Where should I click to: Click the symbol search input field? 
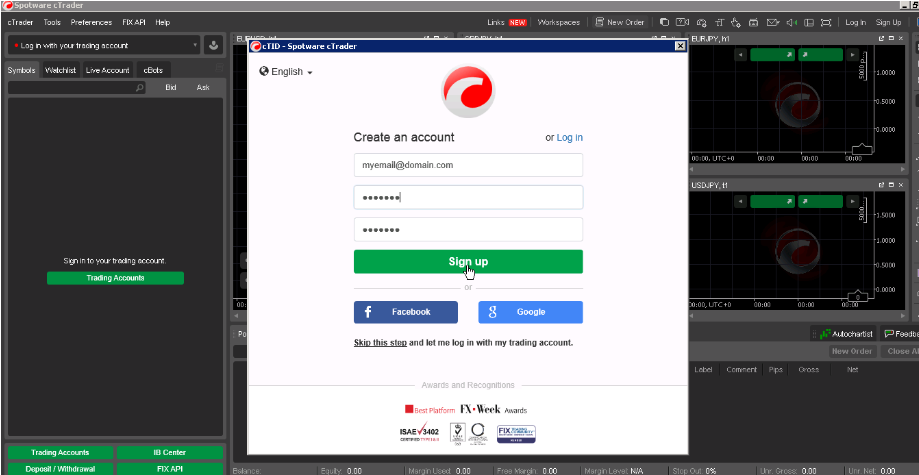pos(77,88)
